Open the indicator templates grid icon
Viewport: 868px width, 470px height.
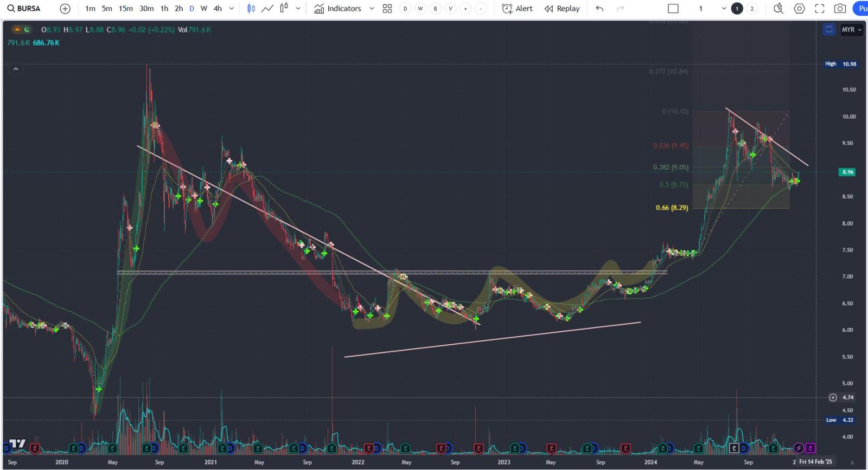pyautogui.click(x=387, y=9)
